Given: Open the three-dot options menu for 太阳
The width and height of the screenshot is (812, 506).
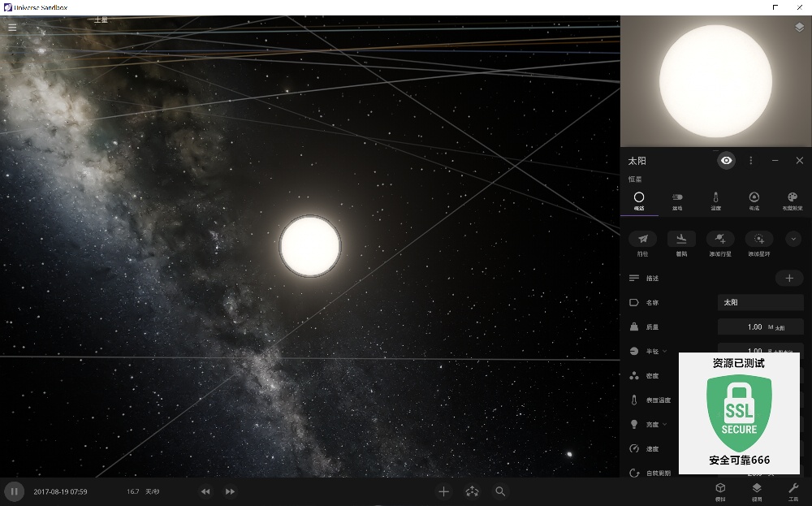Looking at the screenshot, I should (751, 161).
